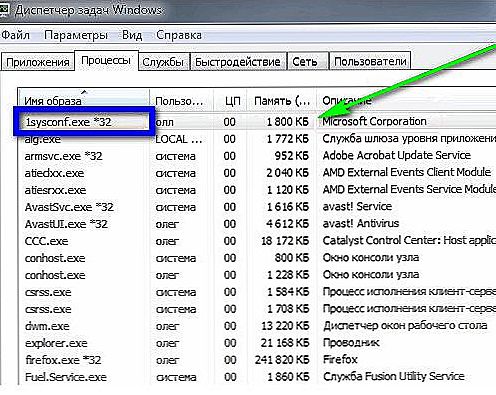Click memory value 952 КБ
496x395 pixels.
click(292, 156)
